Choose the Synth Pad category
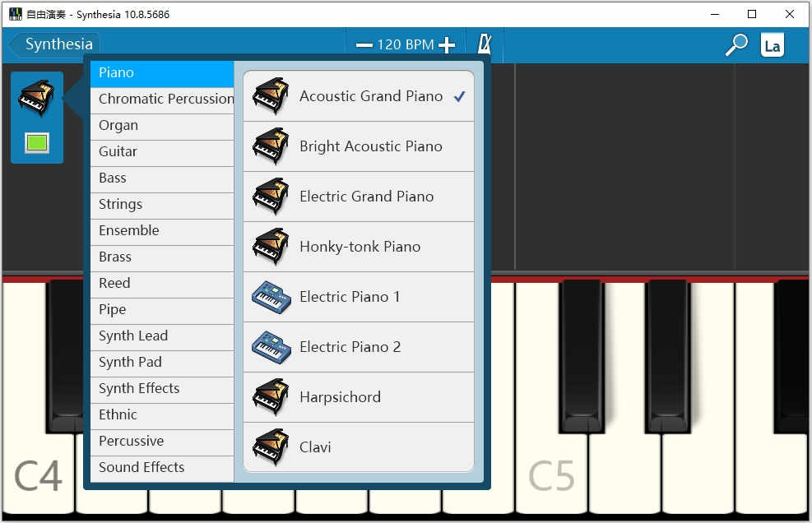This screenshot has width=812, height=523. point(162,363)
